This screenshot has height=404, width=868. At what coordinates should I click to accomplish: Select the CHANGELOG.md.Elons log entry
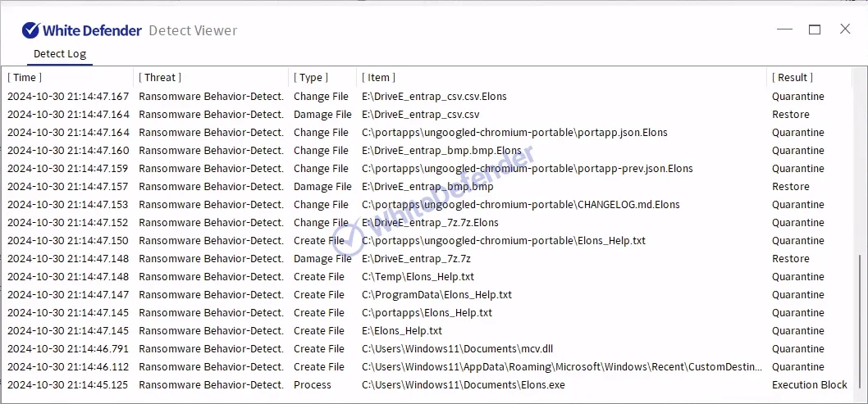tap(520, 205)
